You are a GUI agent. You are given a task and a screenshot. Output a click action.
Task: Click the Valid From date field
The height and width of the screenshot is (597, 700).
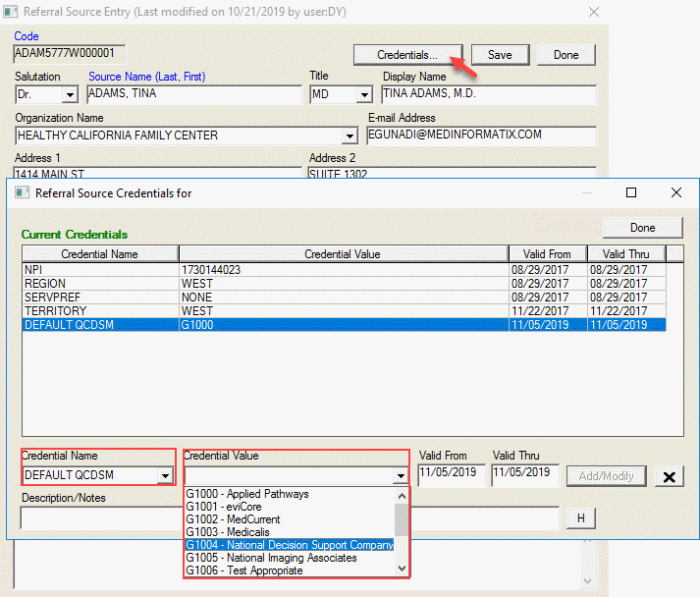(449, 473)
